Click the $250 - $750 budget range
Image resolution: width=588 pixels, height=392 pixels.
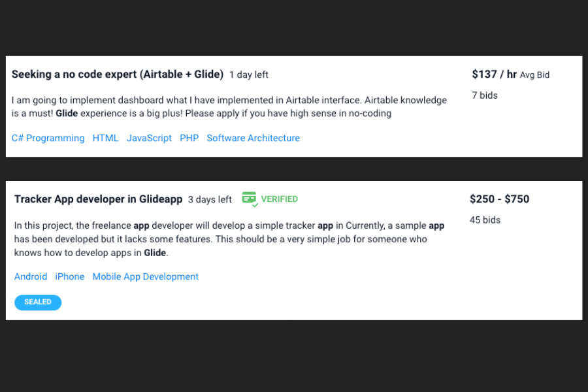[500, 199]
